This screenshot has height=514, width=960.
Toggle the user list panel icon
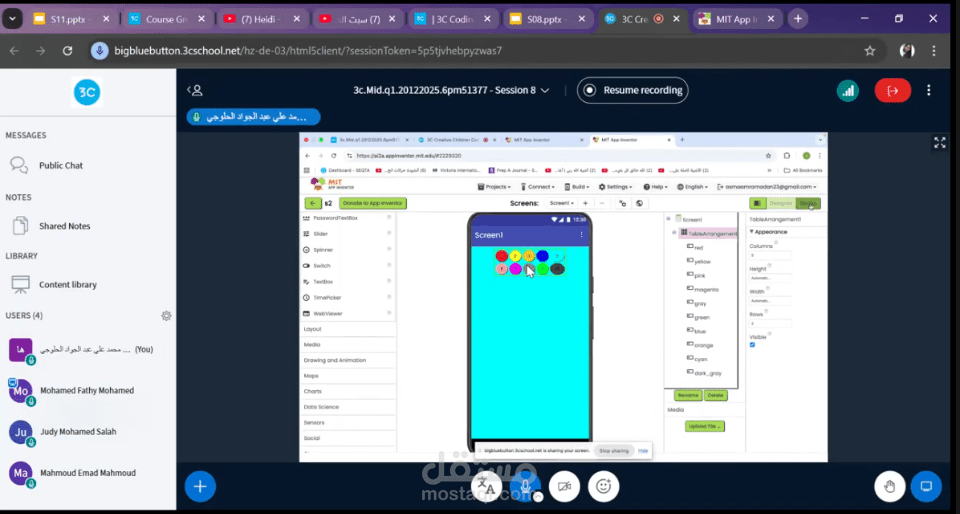click(x=195, y=91)
